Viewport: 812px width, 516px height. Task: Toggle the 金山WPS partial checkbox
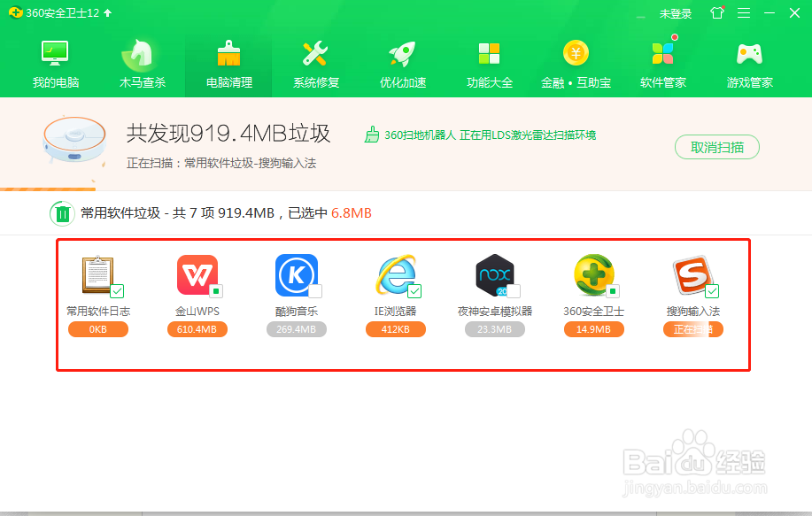click(216, 291)
